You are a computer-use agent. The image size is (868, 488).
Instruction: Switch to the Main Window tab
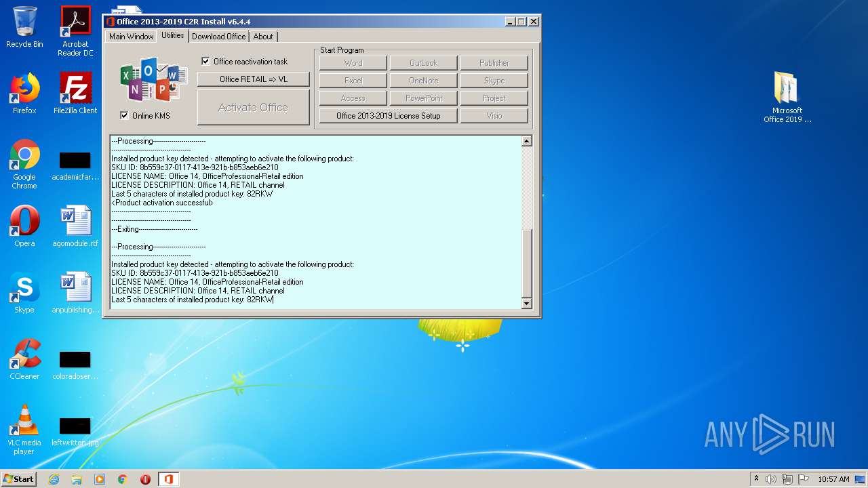pos(132,37)
